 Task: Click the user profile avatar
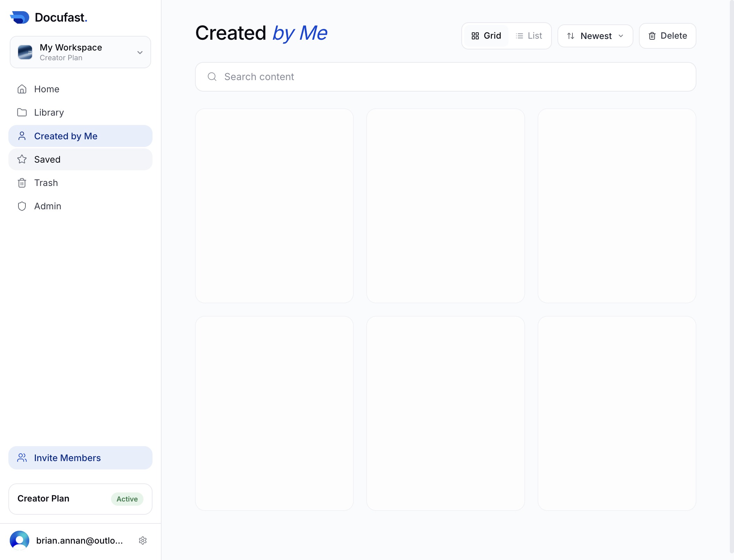coord(19,540)
